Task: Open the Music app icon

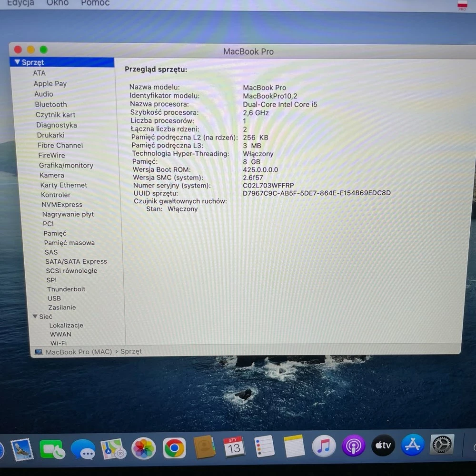Action: pos(324,446)
